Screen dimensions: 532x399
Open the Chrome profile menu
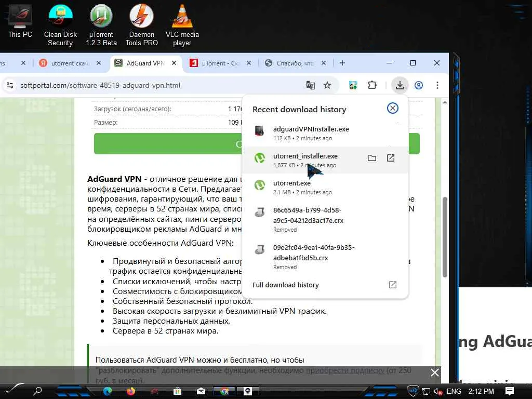[x=419, y=85]
